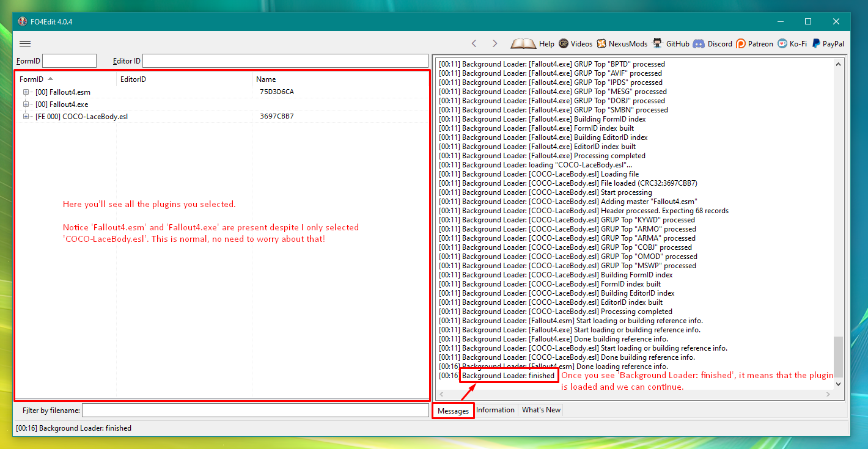Click log line 'GRUP Top "ARMO" processed'
This screenshot has height=449, width=868.
pos(567,229)
